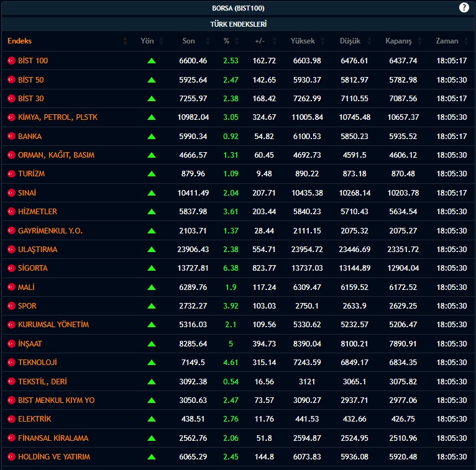Click the flag icon beside SPOR
This screenshot has height=470, width=476.
point(11,306)
